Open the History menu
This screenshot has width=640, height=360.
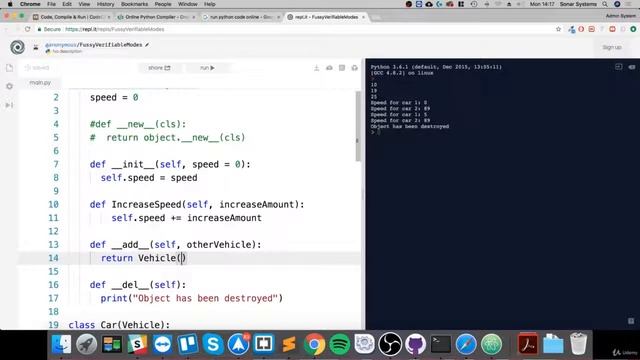click(x=105, y=4)
